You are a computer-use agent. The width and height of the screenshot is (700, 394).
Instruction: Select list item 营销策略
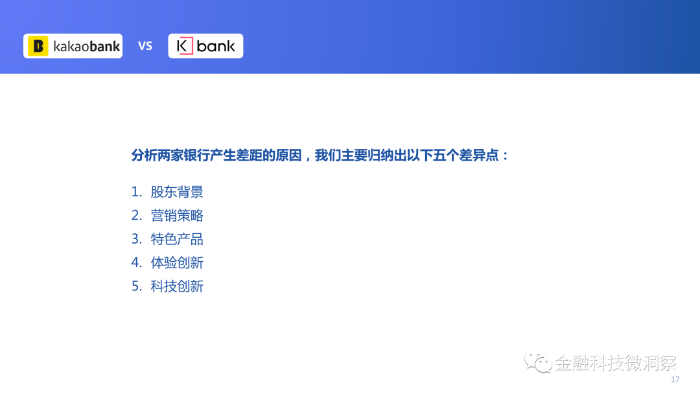pyautogui.click(x=177, y=216)
